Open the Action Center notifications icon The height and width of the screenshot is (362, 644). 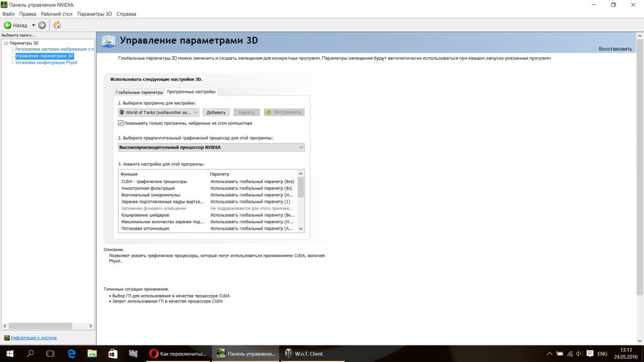(x=589, y=354)
